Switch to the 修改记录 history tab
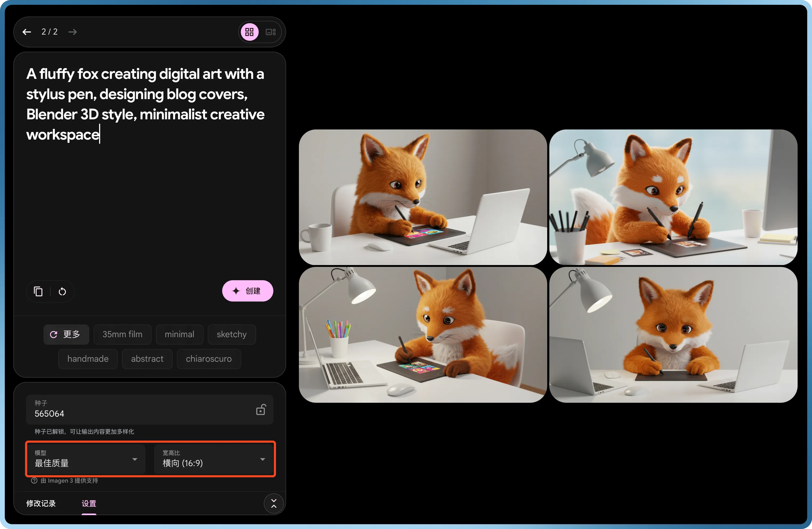The image size is (812, 529). tap(41, 503)
